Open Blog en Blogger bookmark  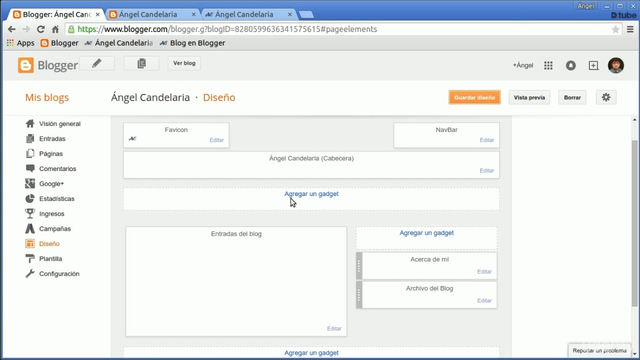(193, 43)
